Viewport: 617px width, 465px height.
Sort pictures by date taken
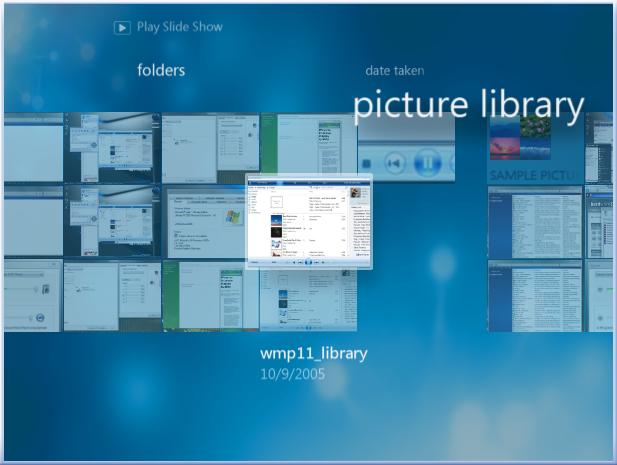[x=394, y=71]
